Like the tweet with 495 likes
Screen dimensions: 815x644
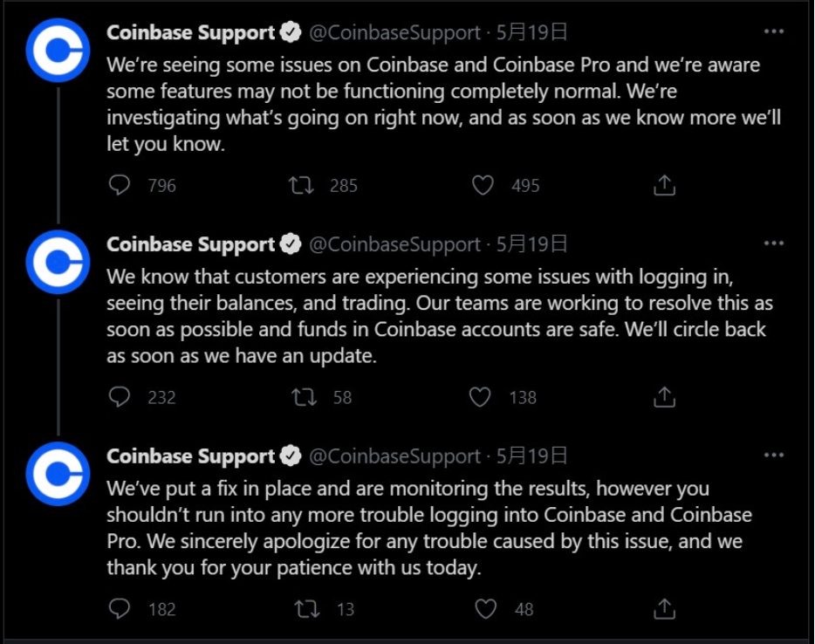pyautogui.click(x=483, y=185)
